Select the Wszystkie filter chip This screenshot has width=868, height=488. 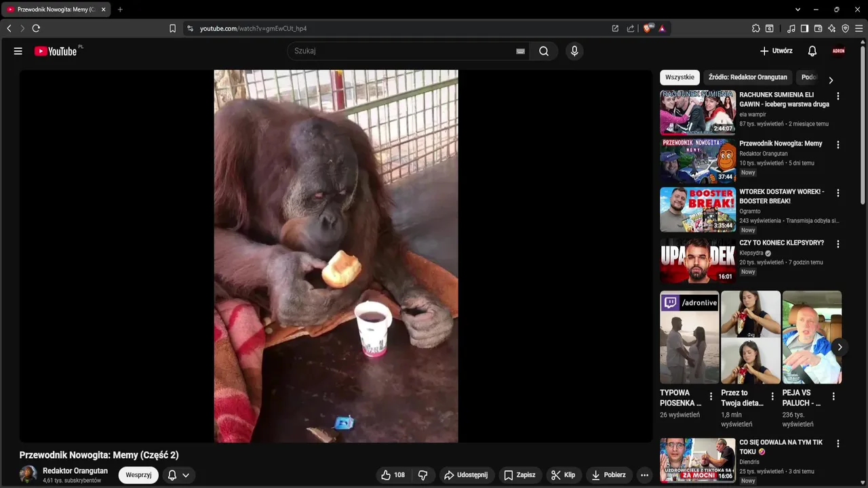coord(679,77)
